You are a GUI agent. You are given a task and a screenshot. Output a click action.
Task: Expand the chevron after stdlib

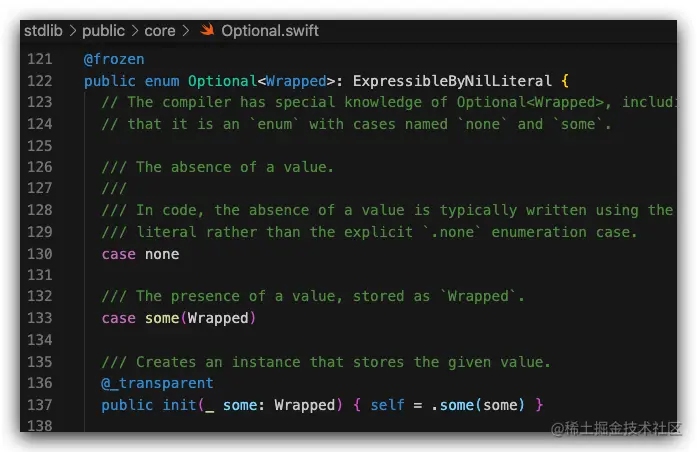click(x=73, y=31)
